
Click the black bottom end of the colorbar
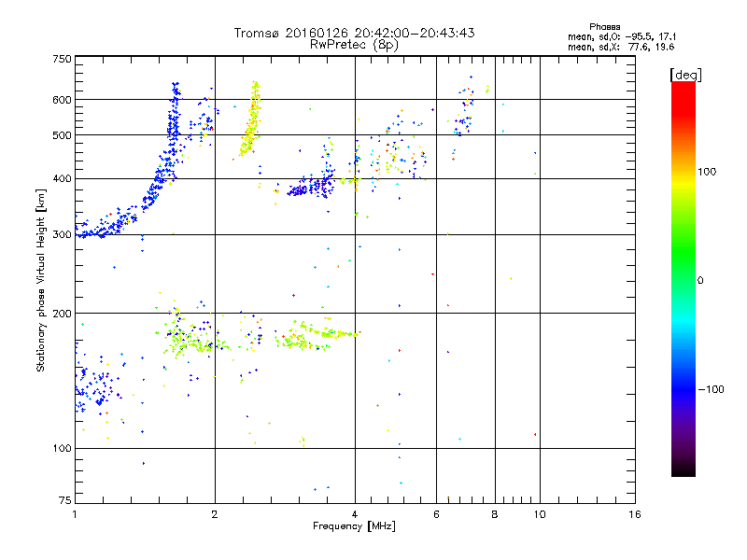[684, 469]
